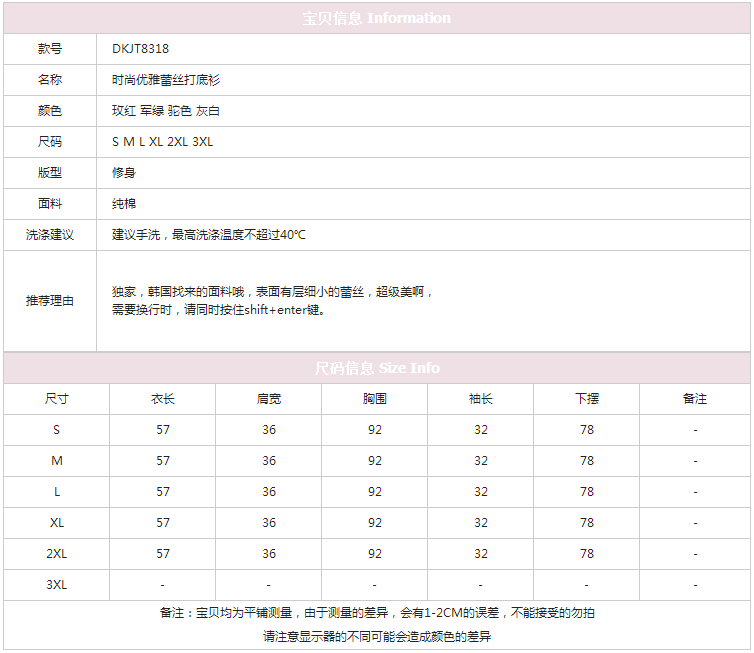Screen dimensions: 754x653
Task: Click the fabric value 纯棉
Action: point(124,204)
